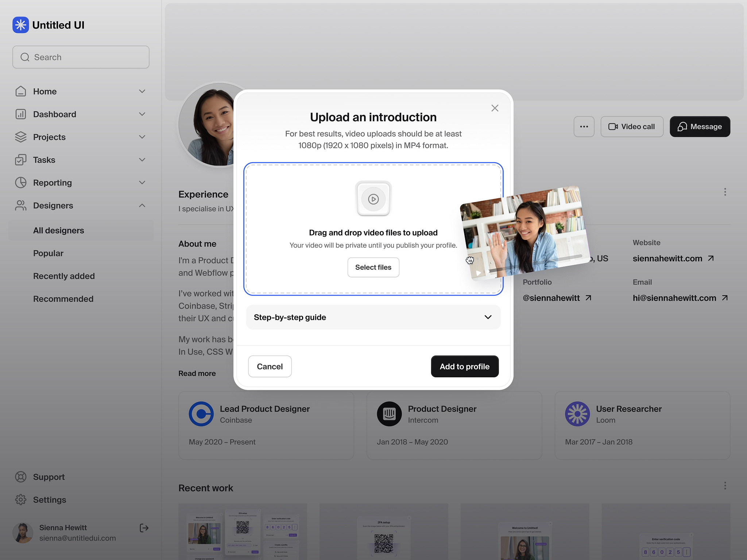Screen dimensions: 747x560
Task: Select the Home icon in the sidebar
Action: tap(21, 91)
